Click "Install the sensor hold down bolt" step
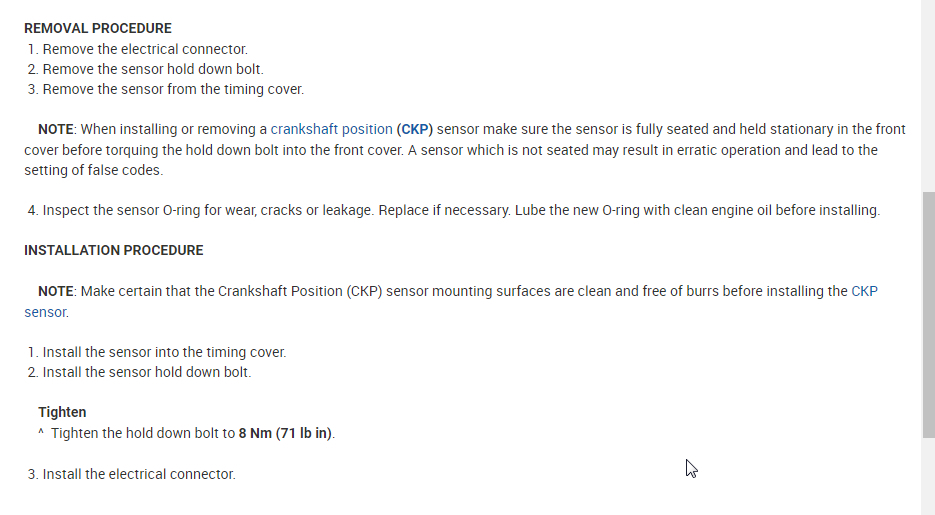935x515 pixels. pyautogui.click(x=146, y=372)
